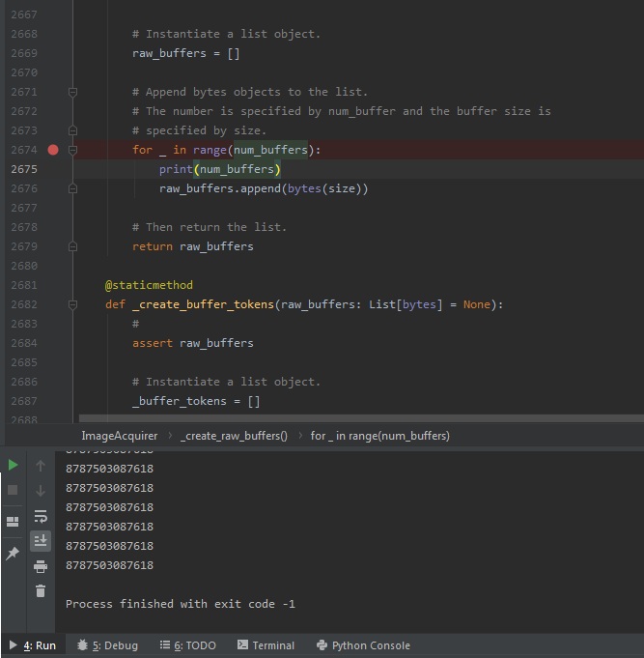Click the TODO list icon
644x658 pixels.
coord(165,644)
